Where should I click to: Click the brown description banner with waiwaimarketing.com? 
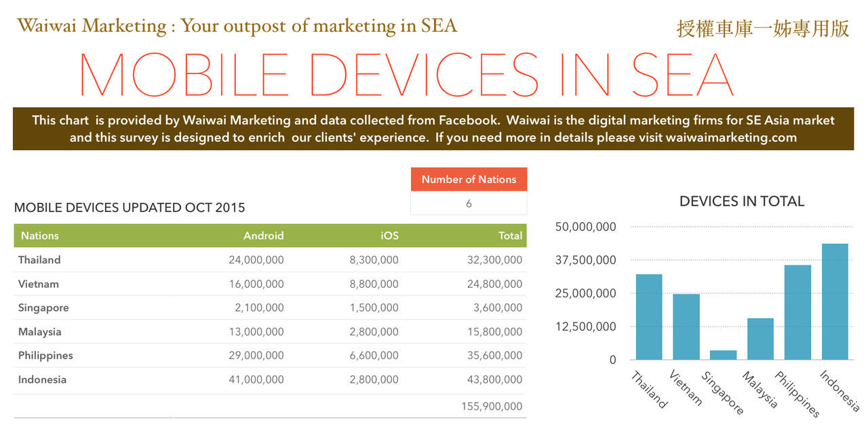433,128
